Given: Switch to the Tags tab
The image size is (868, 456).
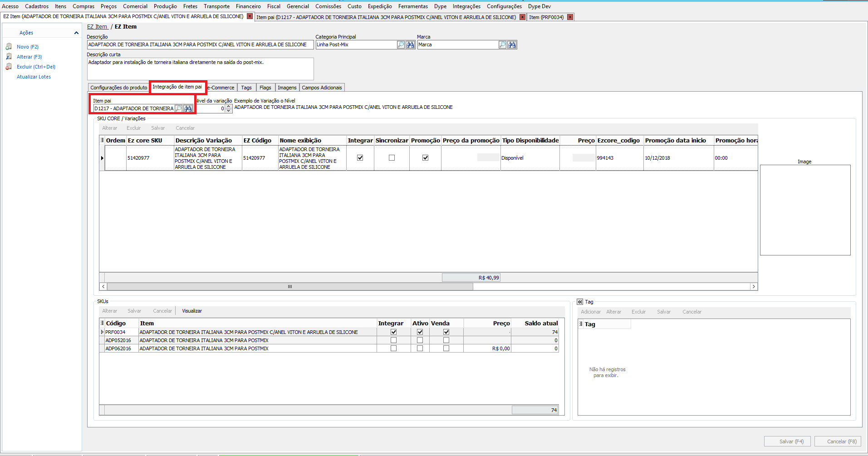Looking at the screenshot, I should point(246,88).
